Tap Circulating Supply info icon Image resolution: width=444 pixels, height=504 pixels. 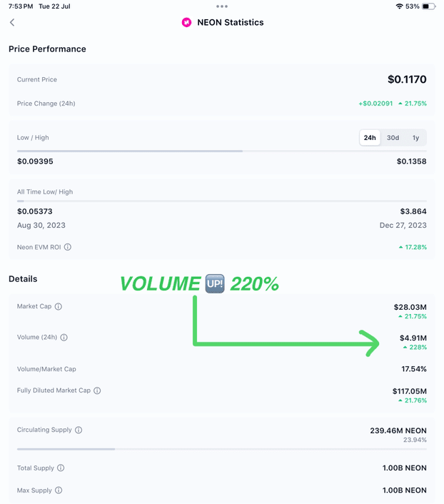click(x=79, y=430)
